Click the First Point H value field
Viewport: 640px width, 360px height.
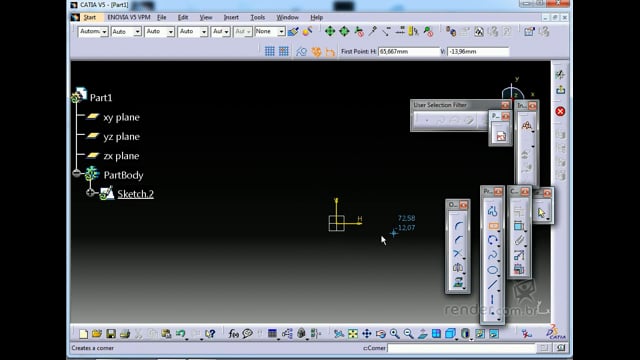[409, 52]
